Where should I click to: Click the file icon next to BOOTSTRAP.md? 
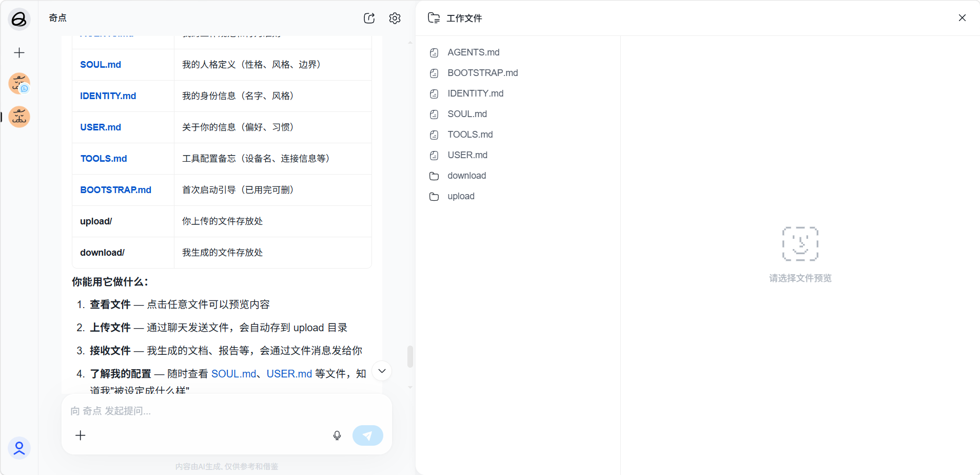pyautogui.click(x=434, y=73)
